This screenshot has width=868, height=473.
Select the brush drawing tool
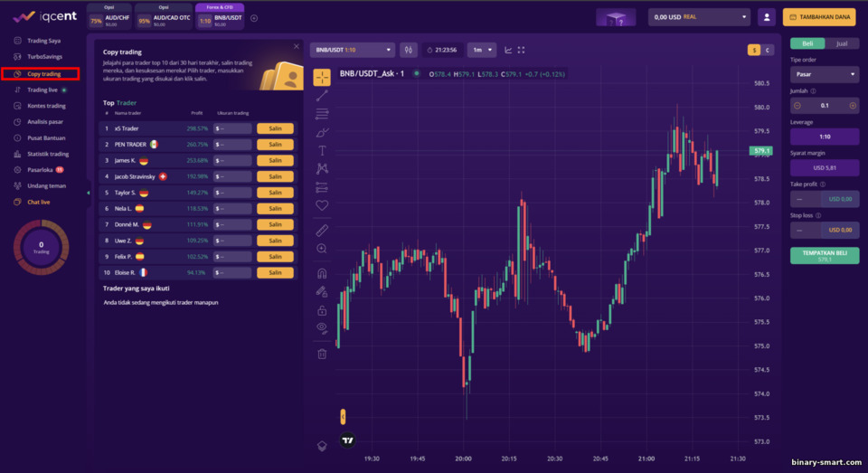pos(322,132)
